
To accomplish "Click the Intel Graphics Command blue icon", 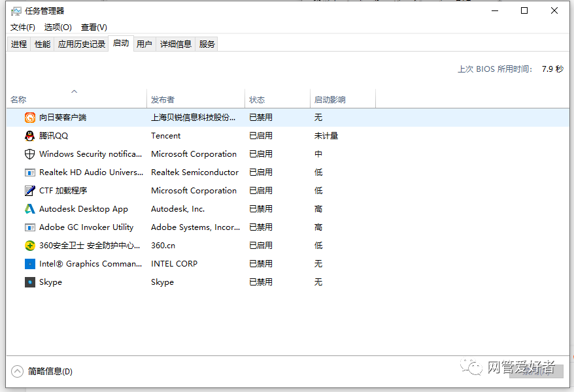I will 29,264.
